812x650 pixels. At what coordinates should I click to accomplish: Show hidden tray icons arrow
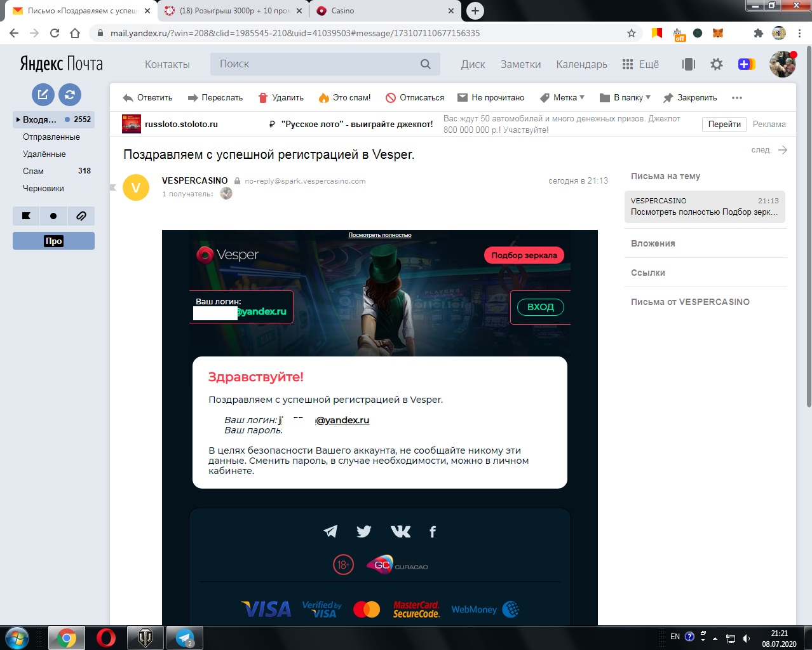click(x=715, y=639)
